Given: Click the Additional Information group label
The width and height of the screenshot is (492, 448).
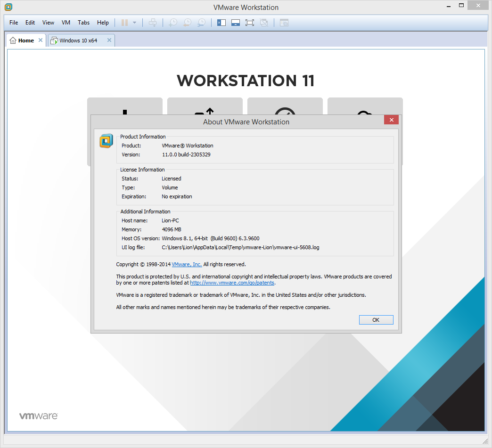Looking at the screenshot, I should point(145,212).
